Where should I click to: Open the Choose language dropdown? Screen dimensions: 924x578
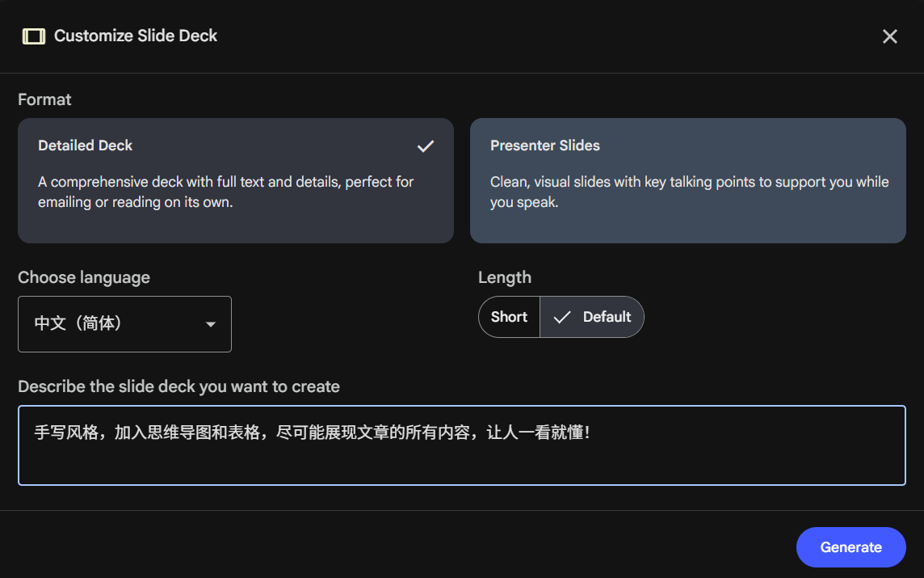(124, 324)
